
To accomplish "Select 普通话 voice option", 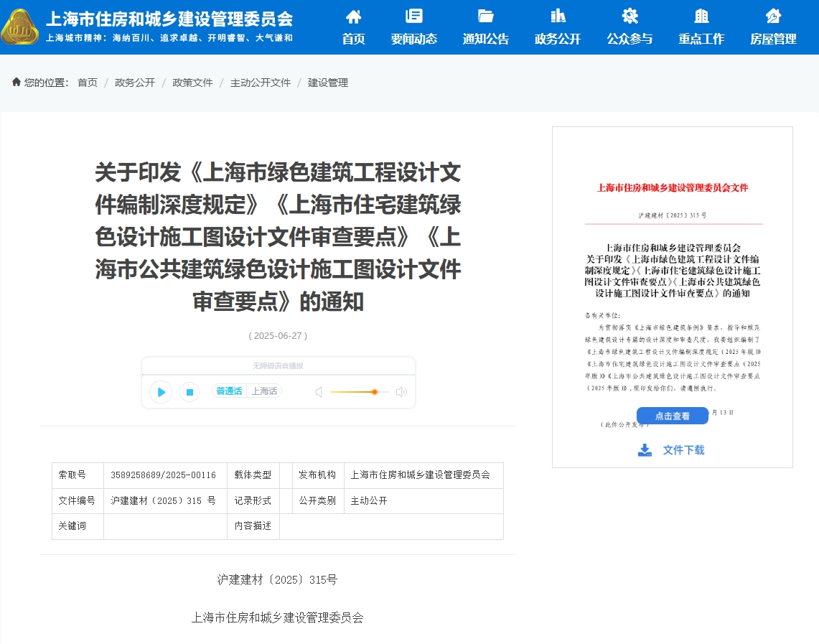I will click(228, 391).
